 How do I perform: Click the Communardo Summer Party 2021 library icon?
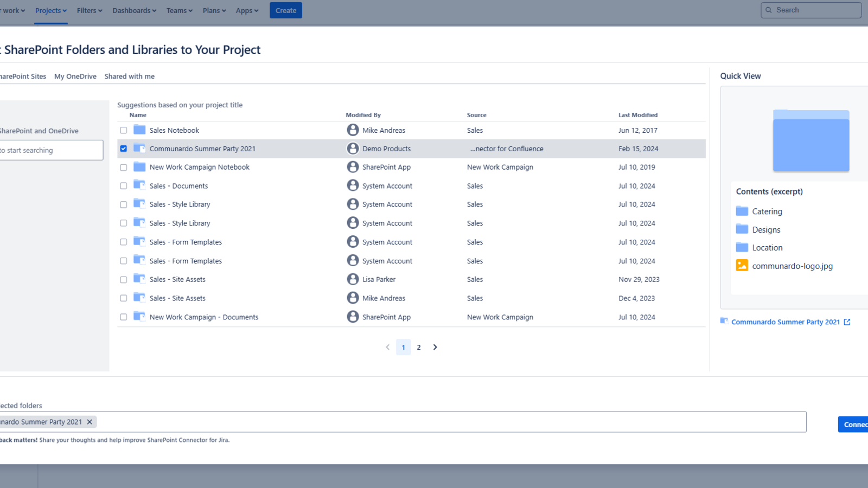(x=139, y=148)
